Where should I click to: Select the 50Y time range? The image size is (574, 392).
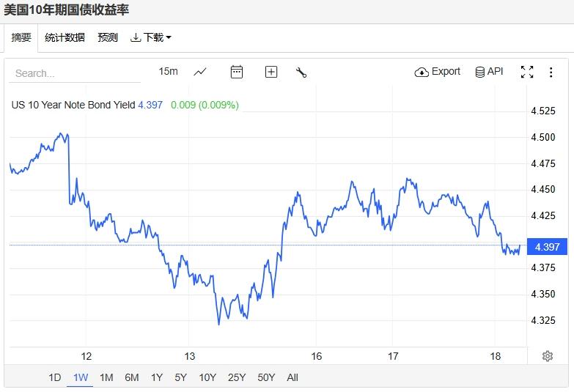[266, 377]
